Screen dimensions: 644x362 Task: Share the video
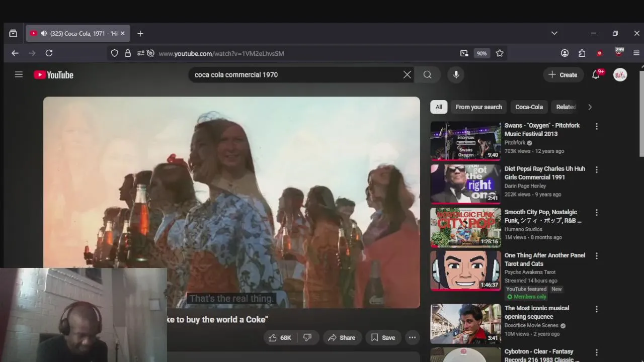coord(342,337)
